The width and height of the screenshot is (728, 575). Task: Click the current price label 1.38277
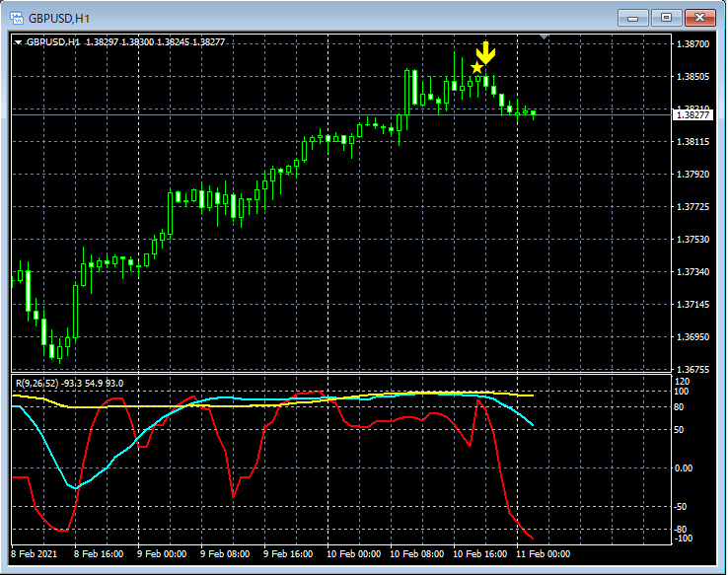click(691, 115)
